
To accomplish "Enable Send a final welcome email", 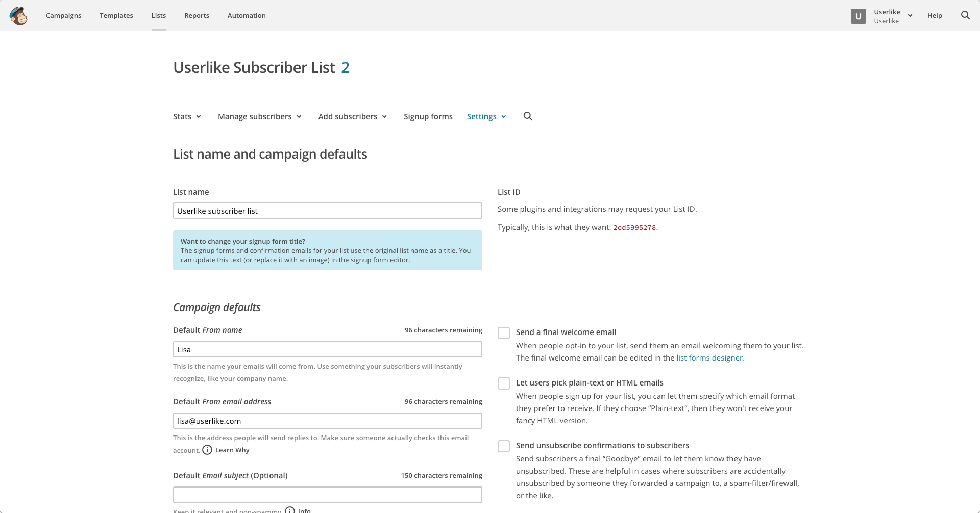I will point(504,333).
